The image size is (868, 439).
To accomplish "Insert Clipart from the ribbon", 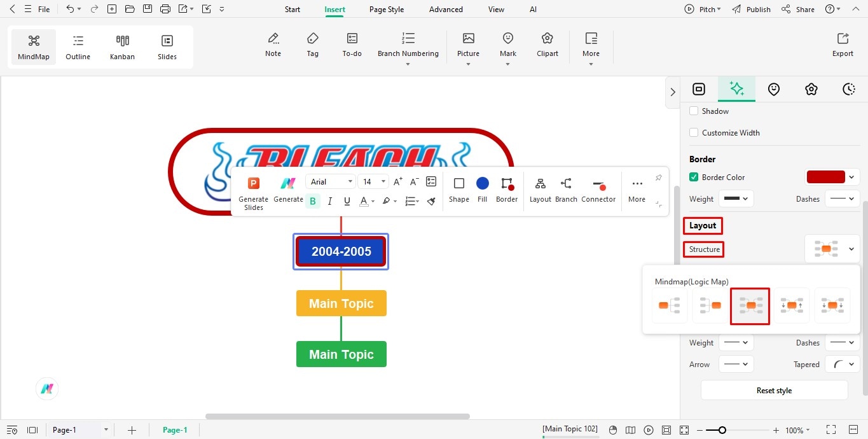I will [548, 45].
